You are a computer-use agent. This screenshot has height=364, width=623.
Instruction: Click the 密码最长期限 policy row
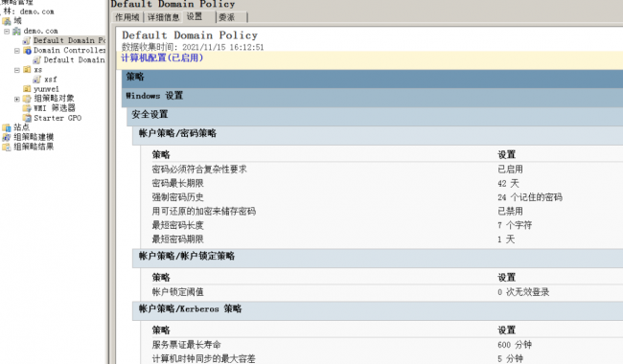coord(381,183)
